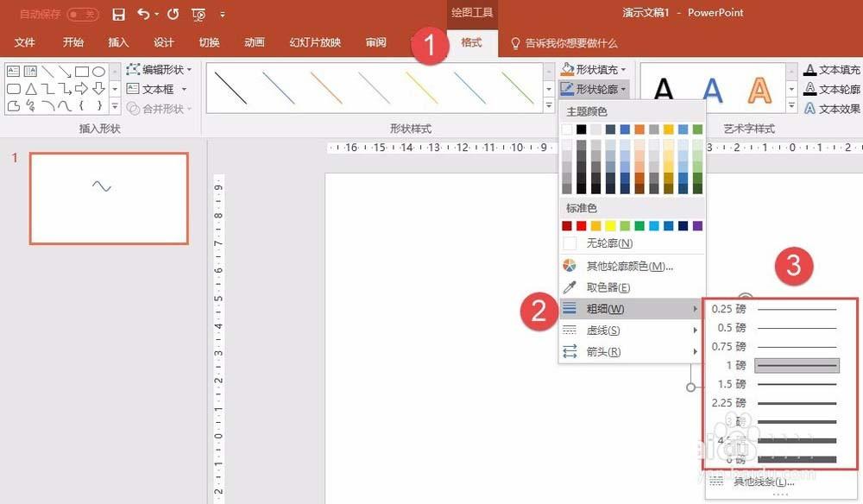Select the oval shape in insert shapes gallery
Viewport: 863px width, 504px height.
click(98, 72)
